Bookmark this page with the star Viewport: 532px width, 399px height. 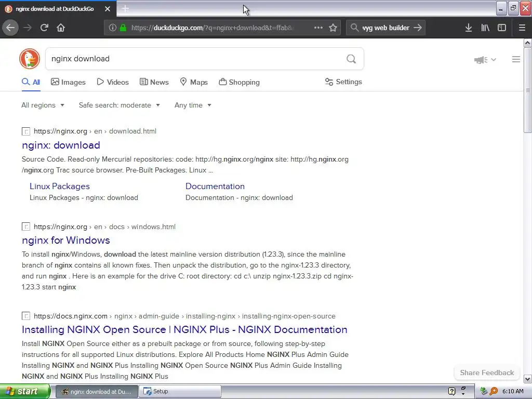[333, 28]
